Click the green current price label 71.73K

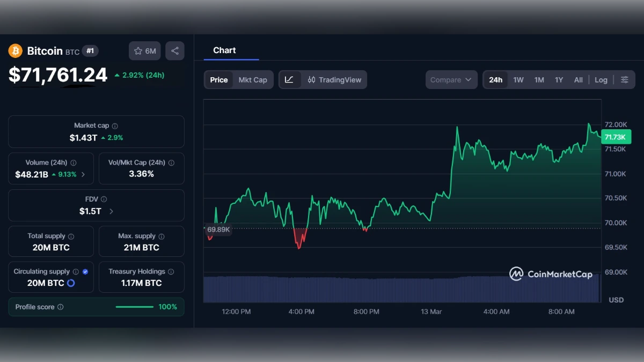[616, 137]
